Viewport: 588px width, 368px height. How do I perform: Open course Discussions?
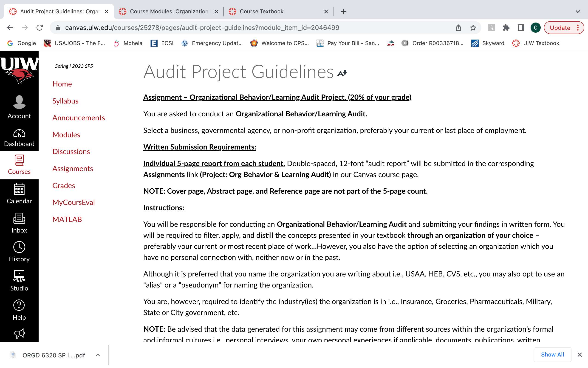point(71,152)
